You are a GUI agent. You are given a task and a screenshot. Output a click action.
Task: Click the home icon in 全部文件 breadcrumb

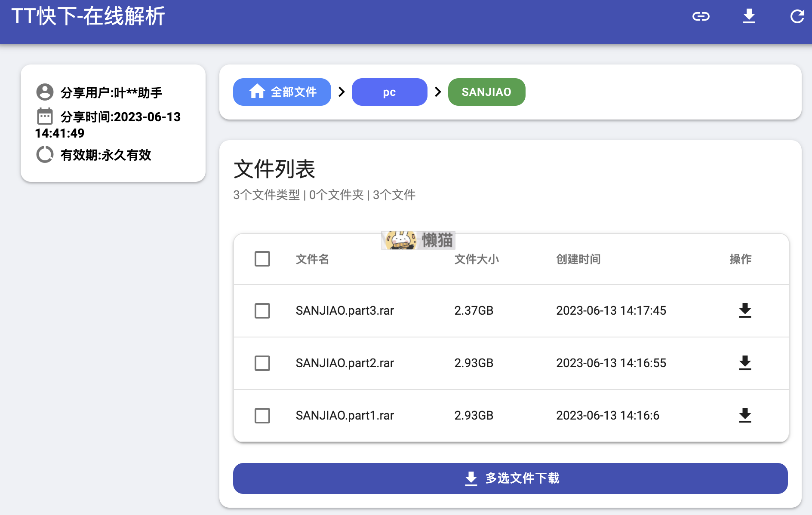tap(257, 92)
